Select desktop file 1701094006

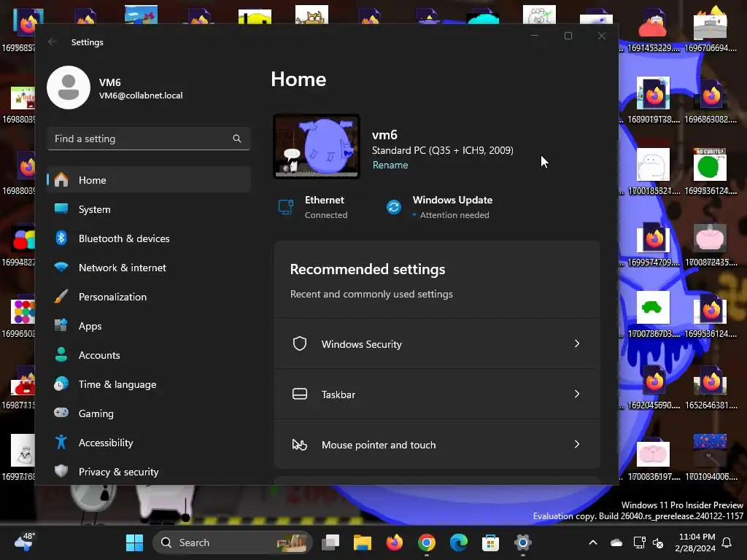(x=711, y=457)
